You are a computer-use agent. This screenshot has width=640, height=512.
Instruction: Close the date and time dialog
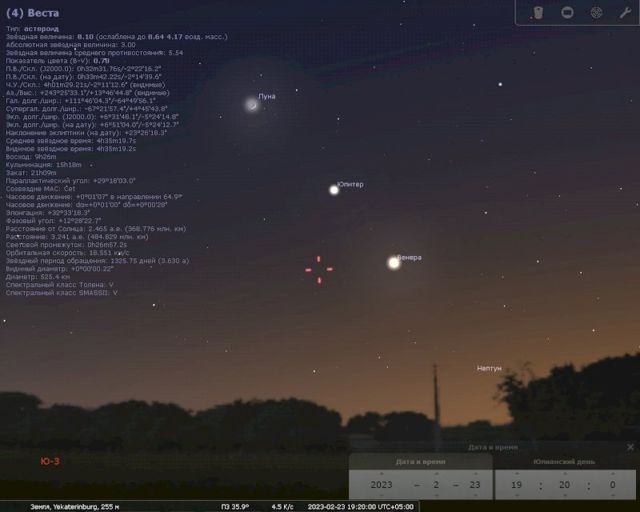[x=630, y=447]
